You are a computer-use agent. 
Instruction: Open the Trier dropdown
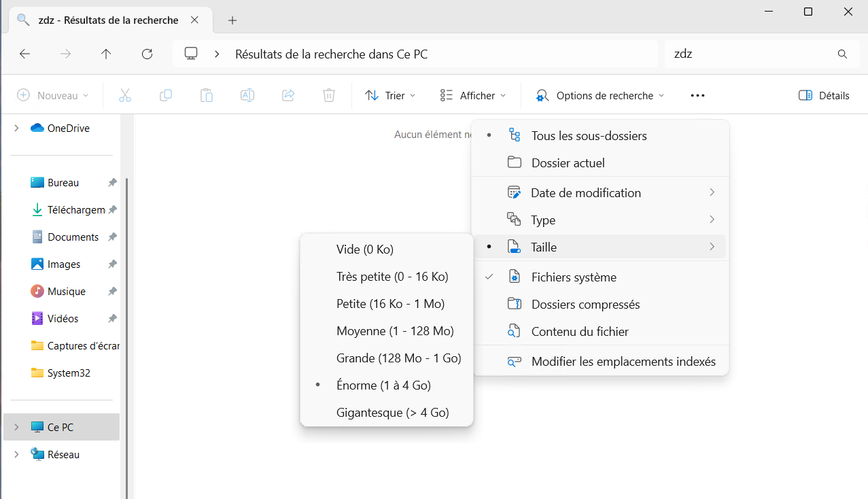[x=390, y=96]
